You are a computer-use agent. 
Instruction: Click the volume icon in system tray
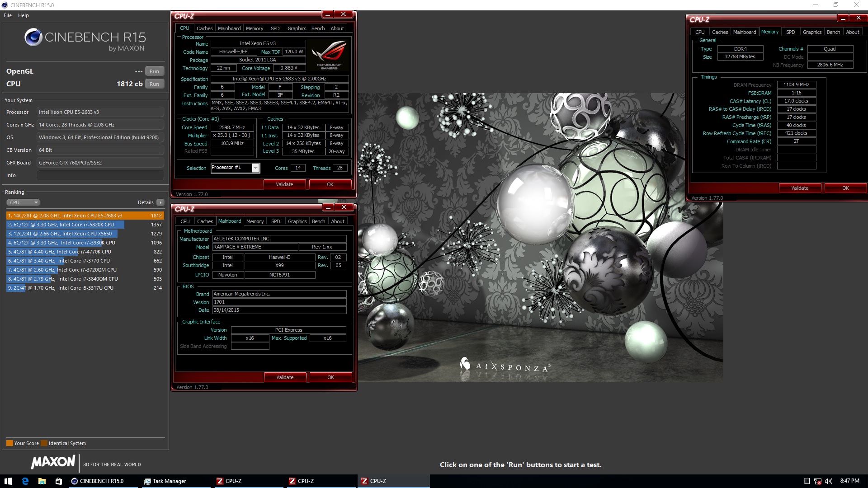[x=828, y=481]
